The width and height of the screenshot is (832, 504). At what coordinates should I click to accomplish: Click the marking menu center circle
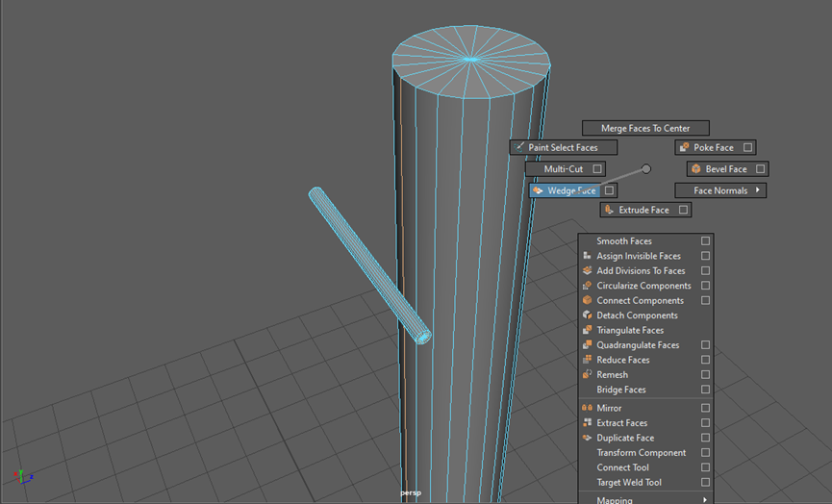pos(645,168)
